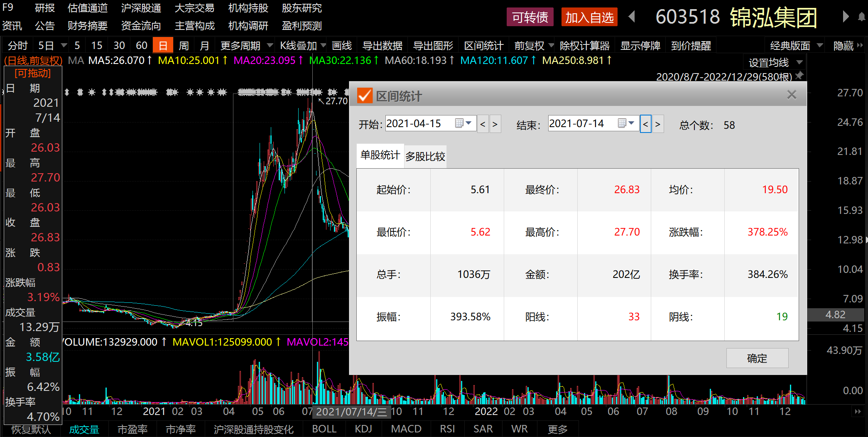Click the orange check logo in 区间统计 dialog

(364, 96)
